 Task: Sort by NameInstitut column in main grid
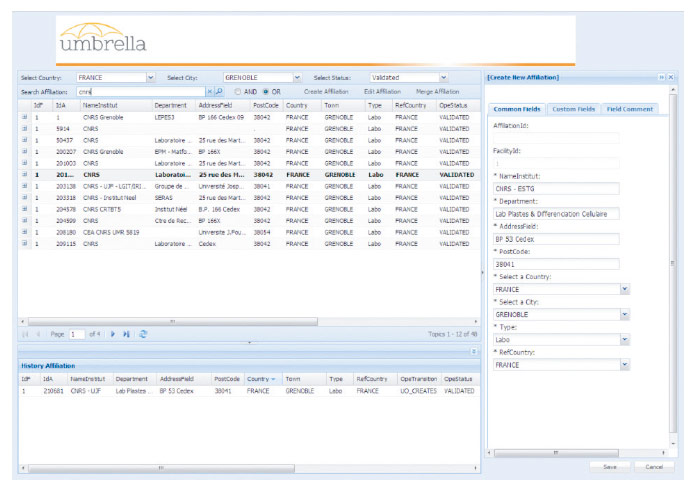click(116, 105)
